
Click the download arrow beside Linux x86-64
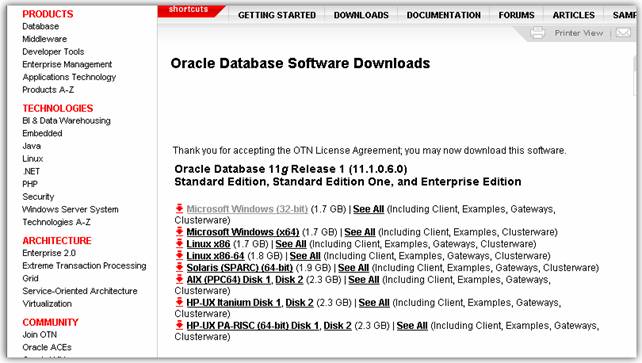[x=179, y=255]
